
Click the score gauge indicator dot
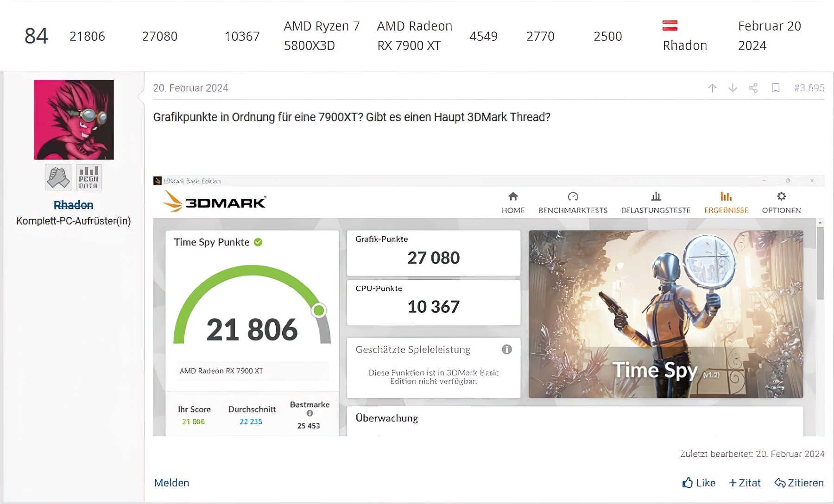coord(319,310)
